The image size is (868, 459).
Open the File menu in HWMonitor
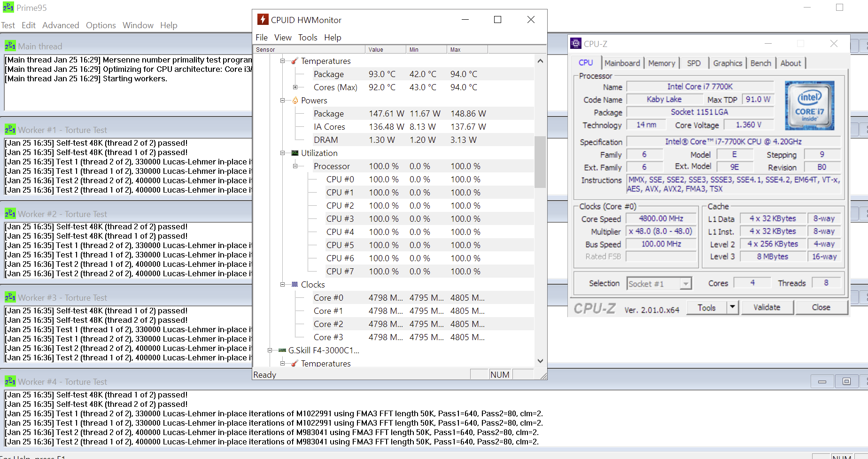pyautogui.click(x=262, y=38)
